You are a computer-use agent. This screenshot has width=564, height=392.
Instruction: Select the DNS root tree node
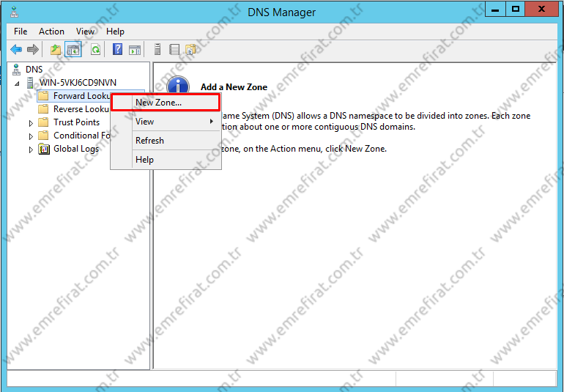pyautogui.click(x=34, y=70)
